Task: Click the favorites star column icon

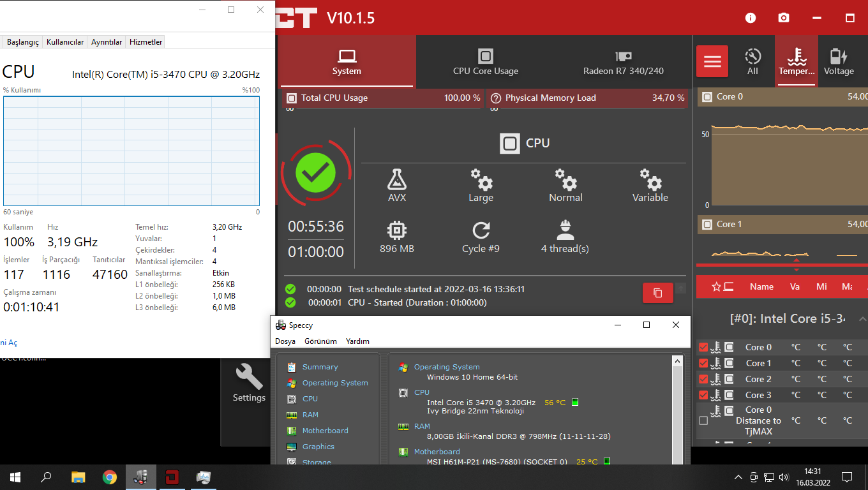Action: click(x=716, y=287)
